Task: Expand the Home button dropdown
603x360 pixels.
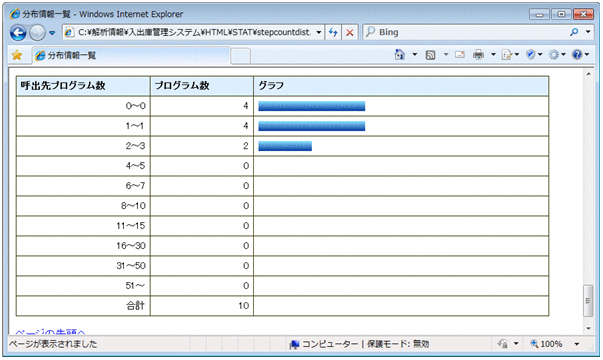Action: [415, 55]
